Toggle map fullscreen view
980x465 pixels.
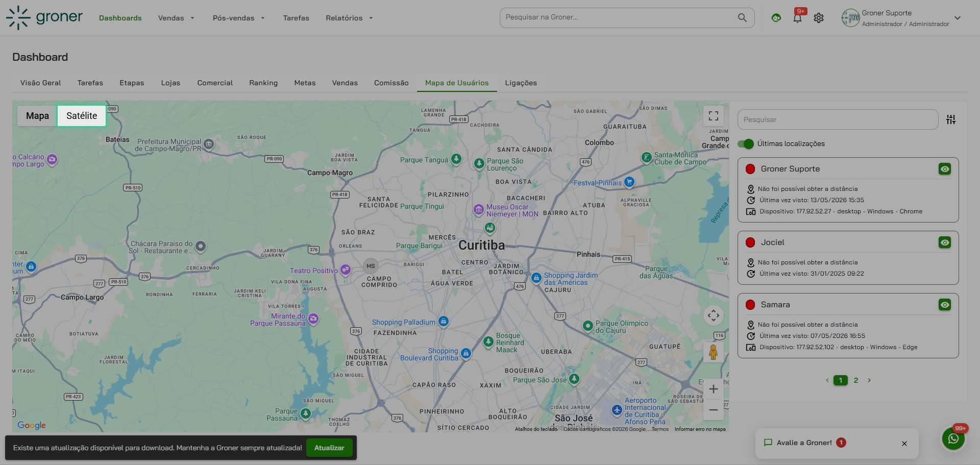tap(714, 116)
